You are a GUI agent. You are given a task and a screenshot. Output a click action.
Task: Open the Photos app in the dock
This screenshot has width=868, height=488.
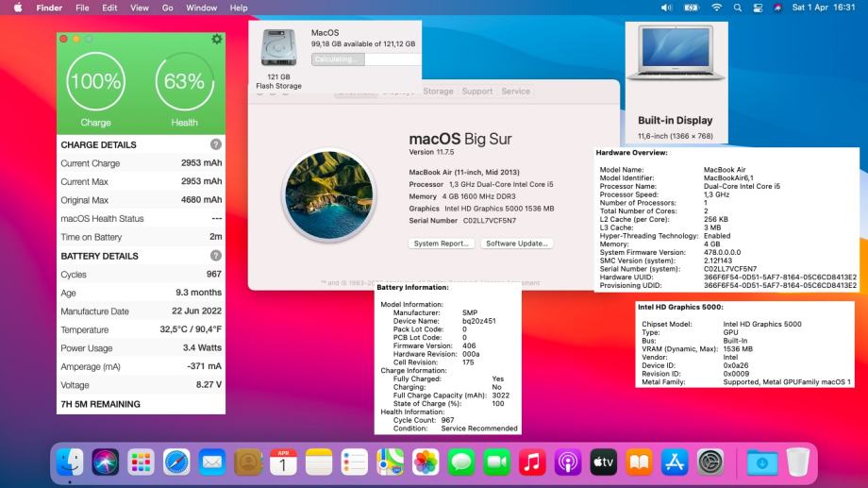[426, 462]
